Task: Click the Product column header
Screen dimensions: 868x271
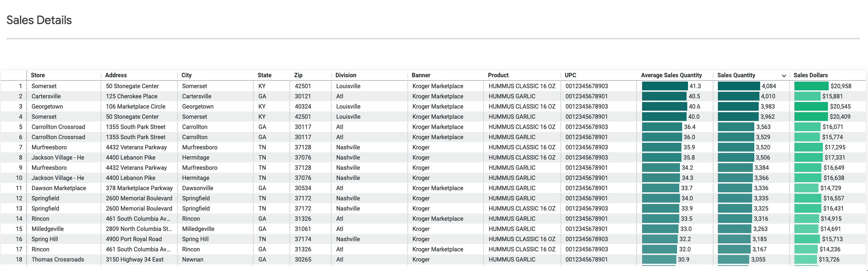Action: [x=498, y=75]
